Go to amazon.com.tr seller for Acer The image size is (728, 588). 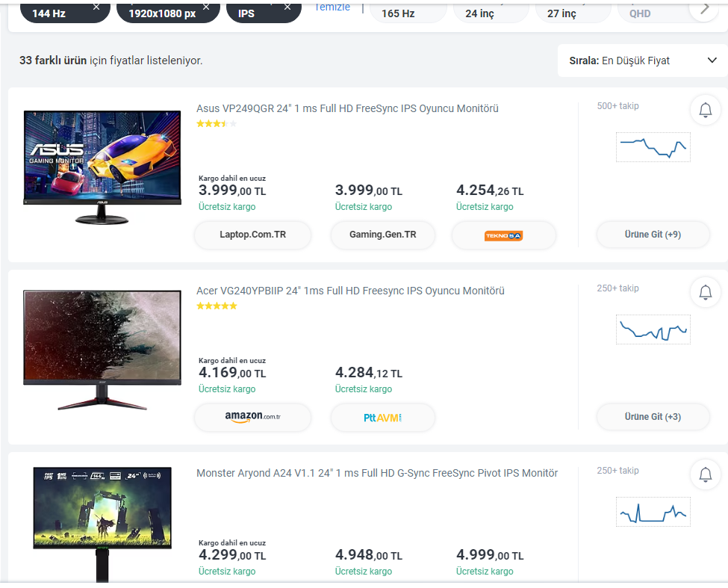click(x=252, y=417)
